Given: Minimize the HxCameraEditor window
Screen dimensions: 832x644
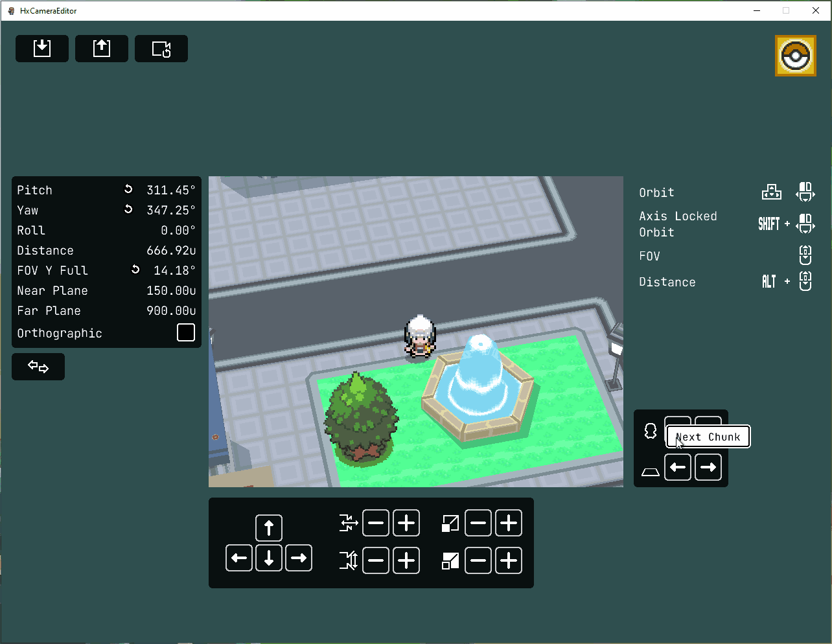Looking at the screenshot, I should [757, 10].
